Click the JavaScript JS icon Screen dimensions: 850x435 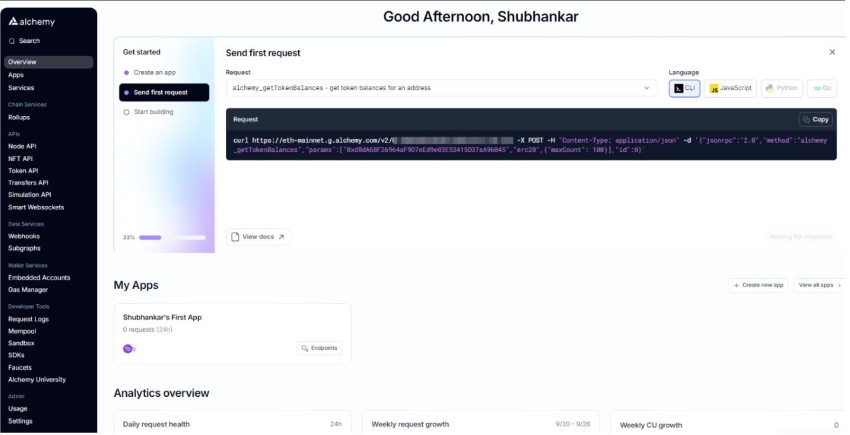pyautogui.click(x=714, y=88)
